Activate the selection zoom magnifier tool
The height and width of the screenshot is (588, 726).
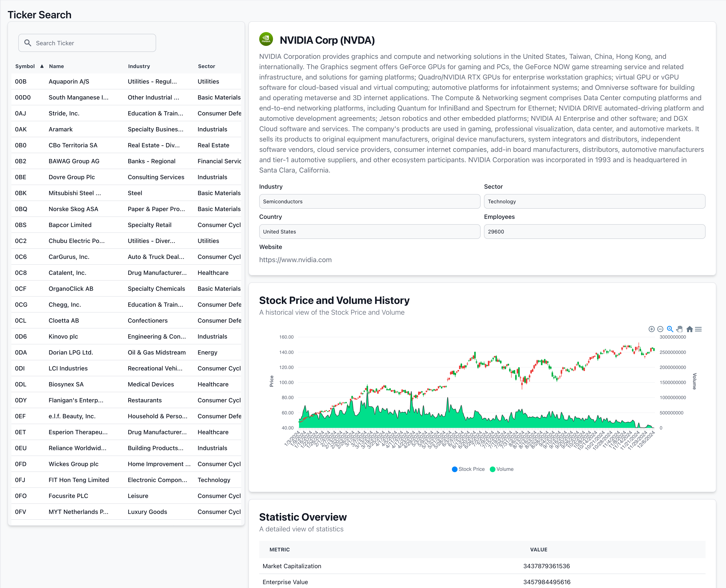tap(670, 329)
